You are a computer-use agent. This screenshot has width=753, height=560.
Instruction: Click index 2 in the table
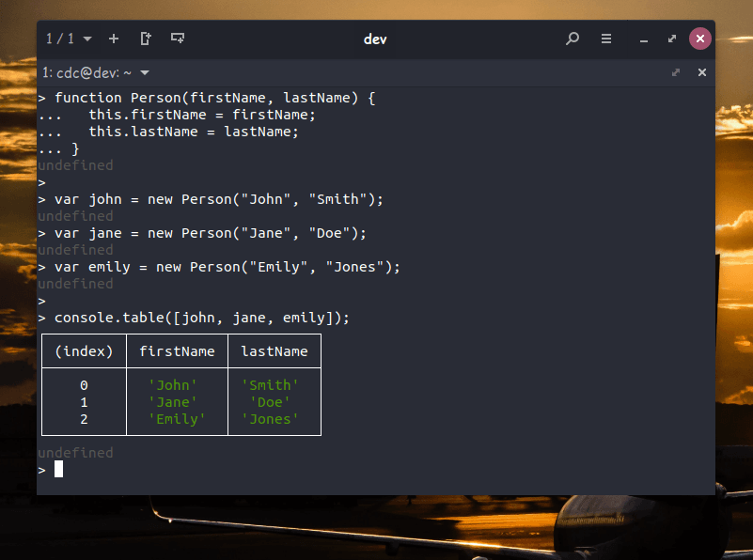pos(84,419)
